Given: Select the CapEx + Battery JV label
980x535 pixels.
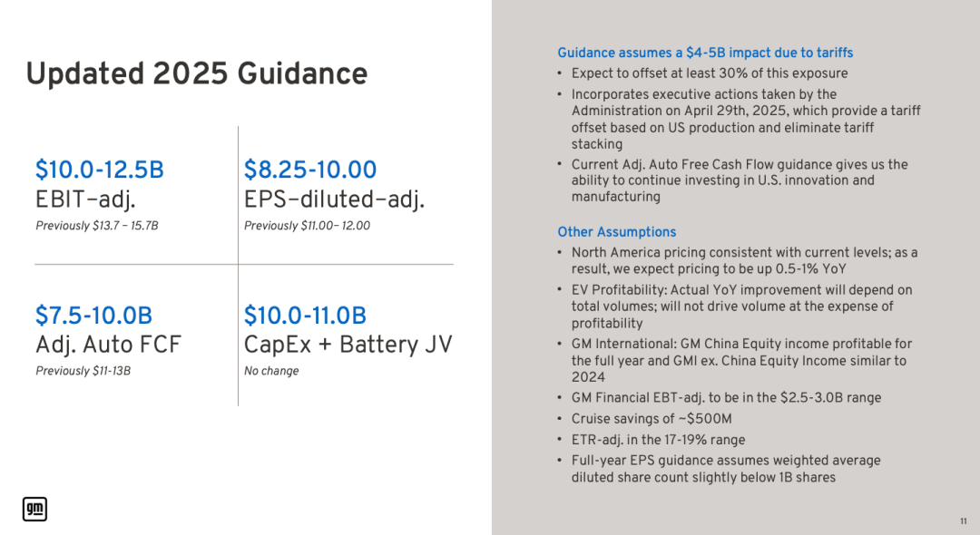Looking at the screenshot, I should tap(348, 345).
